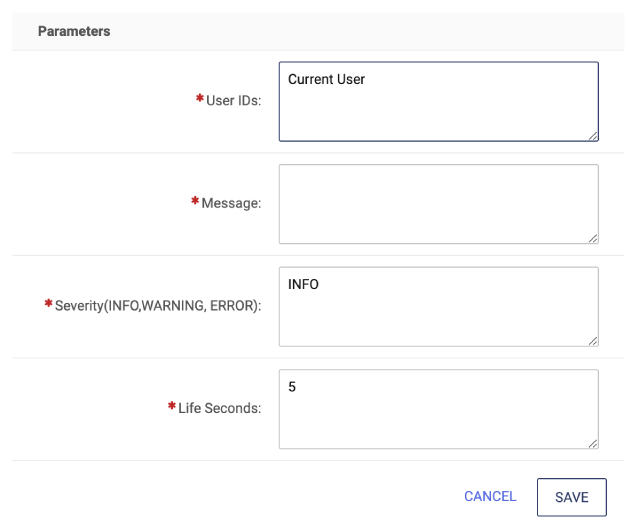
Task: Click the resize grip of Message box
Action: [593, 239]
